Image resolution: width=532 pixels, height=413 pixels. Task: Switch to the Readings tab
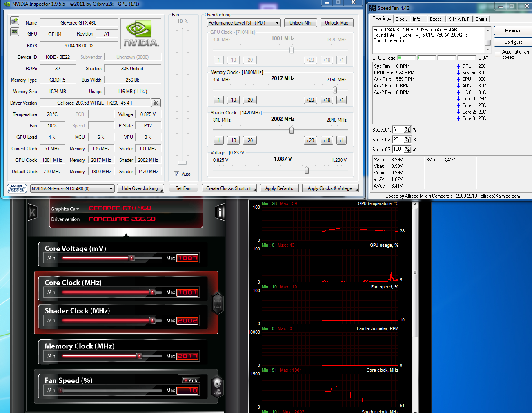point(381,19)
